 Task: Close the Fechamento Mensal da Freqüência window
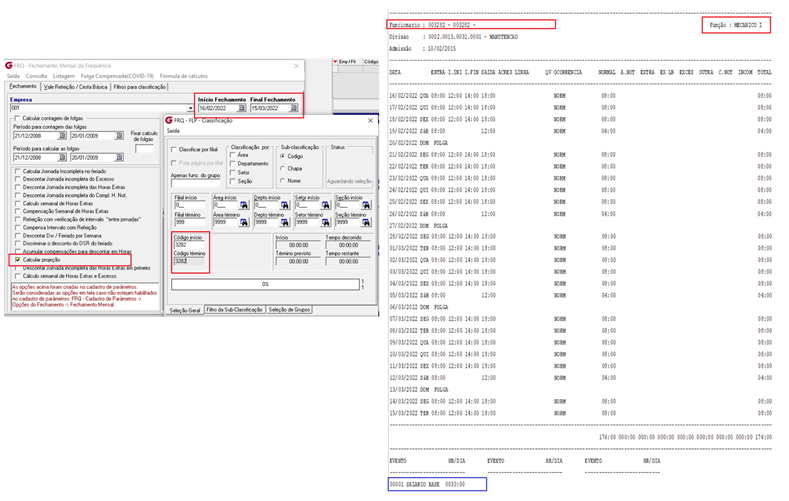pyautogui.click(x=296, y=66)
